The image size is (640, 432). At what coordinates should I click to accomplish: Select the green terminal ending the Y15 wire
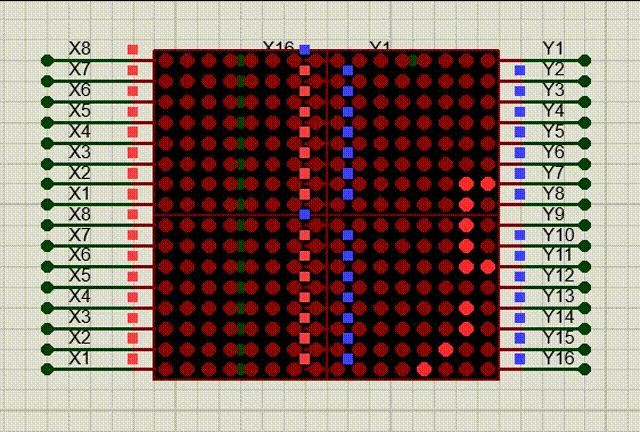click(x=585, y=349)
